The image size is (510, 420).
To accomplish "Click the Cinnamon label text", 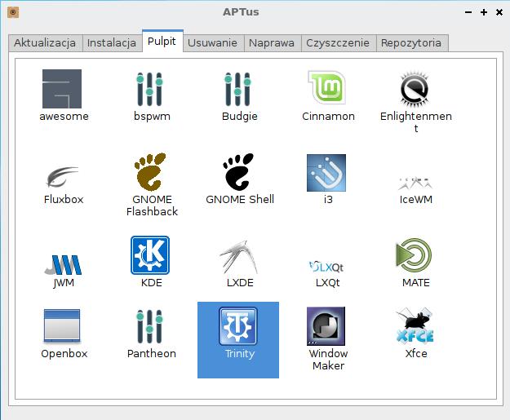I will tap(328, 117).
